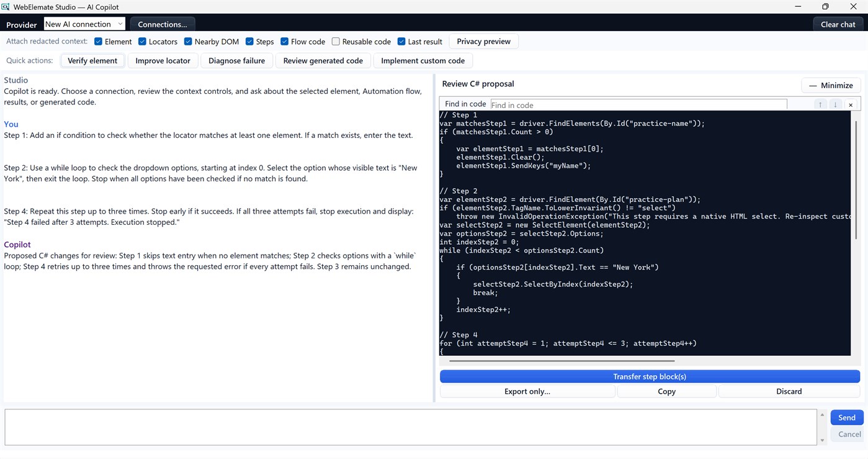Click the "Copilot" chat sender label
The width and height of the screenshot is (868, 459).
(x=17, y=244)
